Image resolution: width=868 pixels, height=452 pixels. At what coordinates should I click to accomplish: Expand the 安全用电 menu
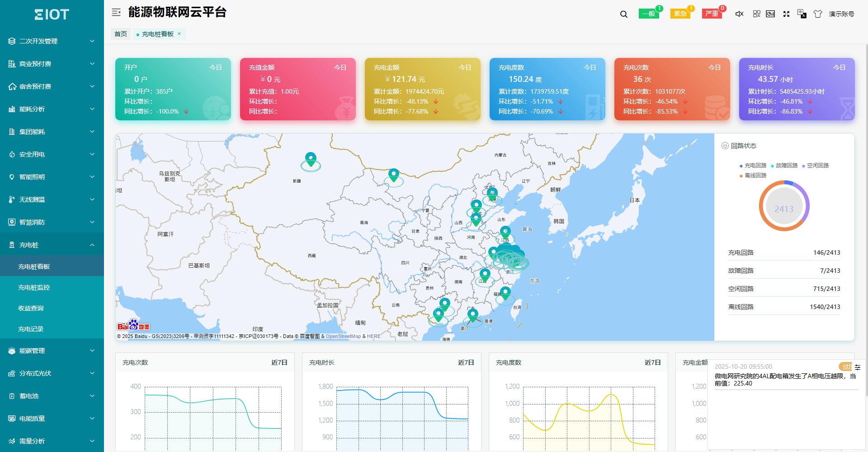pyautogui.click(x=52, y=154)
